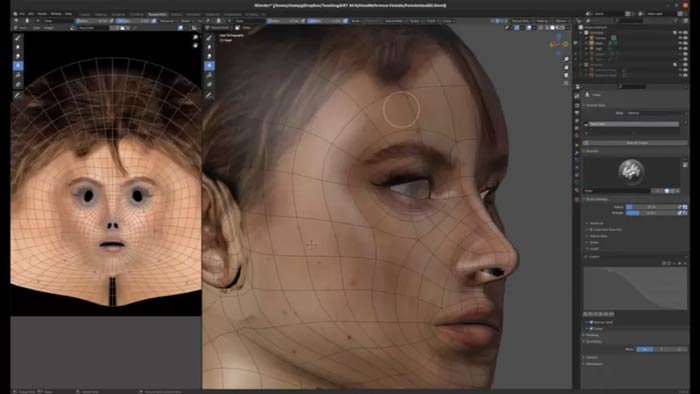Open Texture Slots mode dropdown
The width and height of the screenshot is (700, 394).
click(656, 113)
